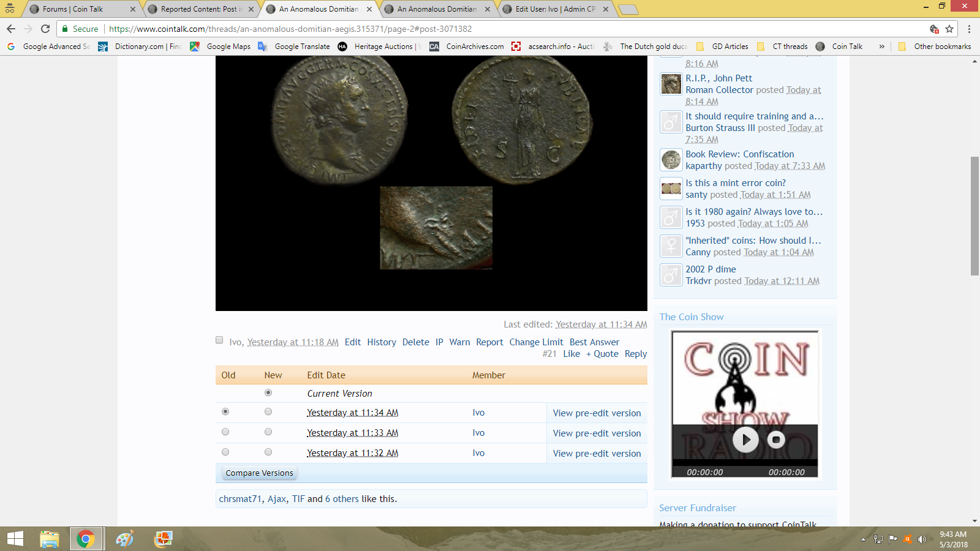Open the Google Maps bookmark

pyautogui.click(x=221, y=47)
